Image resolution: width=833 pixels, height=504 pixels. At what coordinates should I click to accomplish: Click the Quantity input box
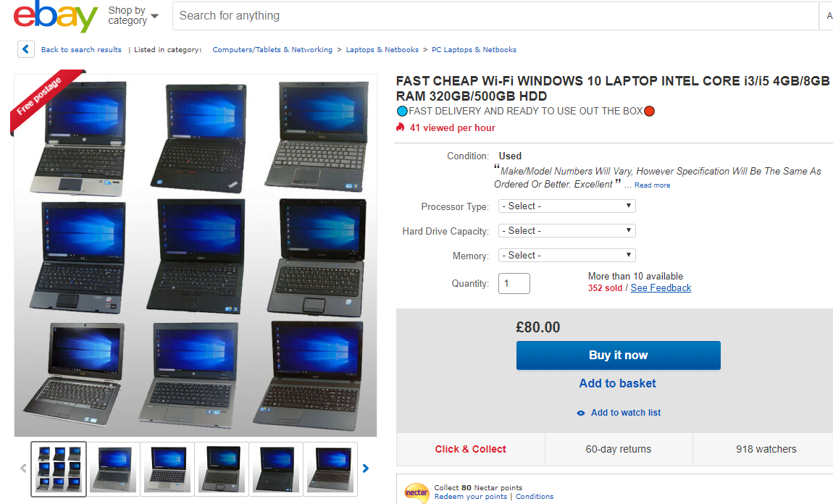point(514,284)
